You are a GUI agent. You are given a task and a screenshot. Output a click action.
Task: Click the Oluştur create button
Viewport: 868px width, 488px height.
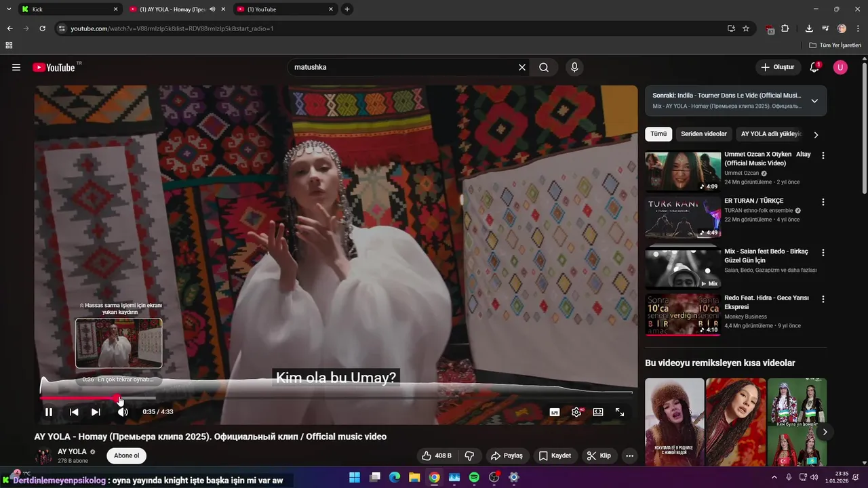point(777,67)
